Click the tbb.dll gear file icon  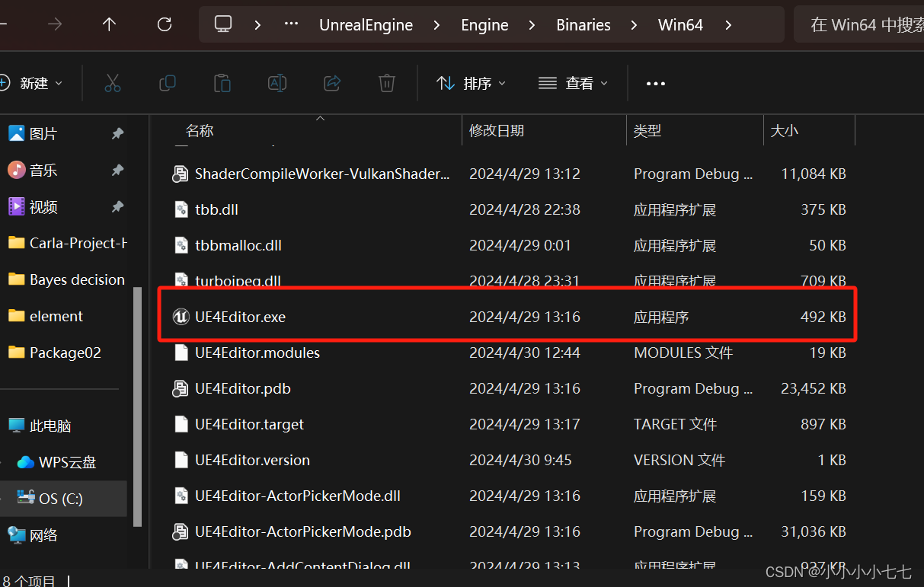tap(181, 209)
